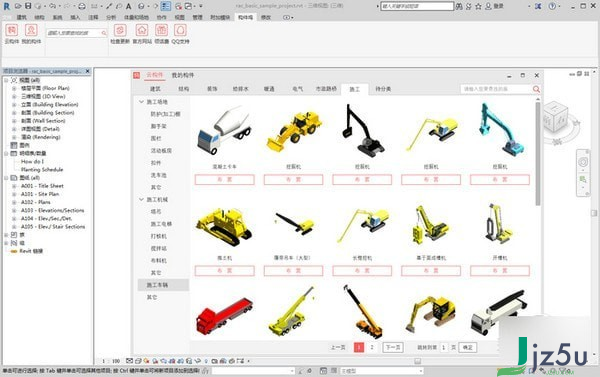Click the save icon in quick access toolbar
The height and width of the screenshot is (377, 600).
coord(28,6)
